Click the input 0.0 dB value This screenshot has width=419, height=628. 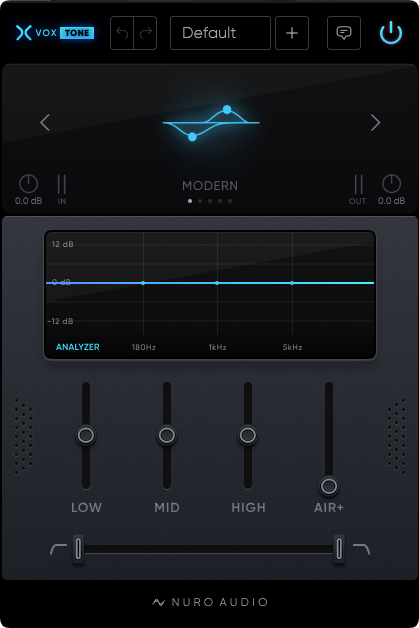(x=28, y=201)
